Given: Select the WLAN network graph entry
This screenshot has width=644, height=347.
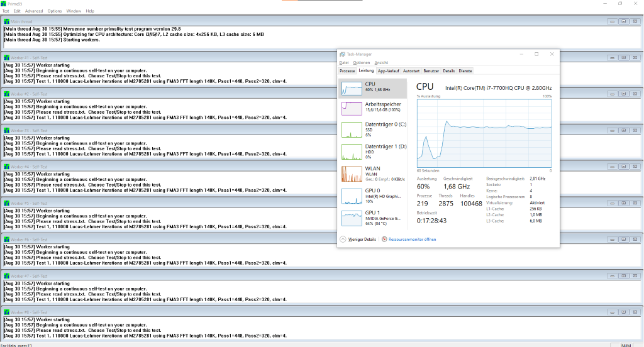Looking at the screenshot, I should click(374, 173).
